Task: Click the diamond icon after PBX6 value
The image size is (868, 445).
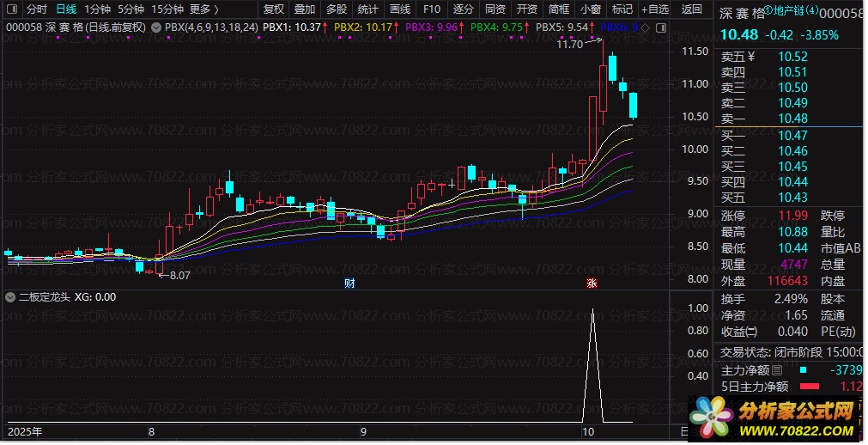Action: (x=644, y=27)
